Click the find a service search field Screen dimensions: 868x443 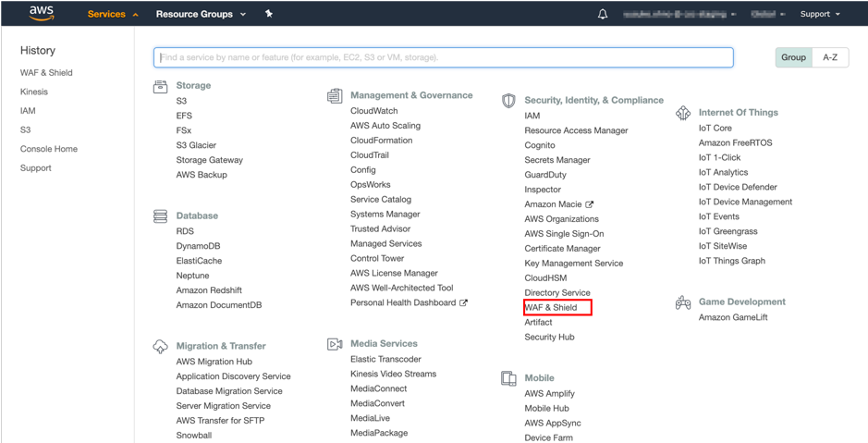click(444, 57)
